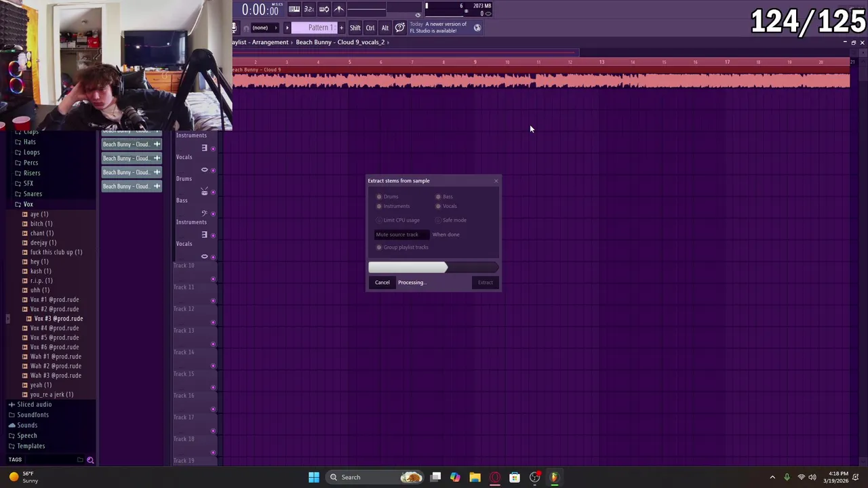Cancel the stem extraction

coord(382,283)
